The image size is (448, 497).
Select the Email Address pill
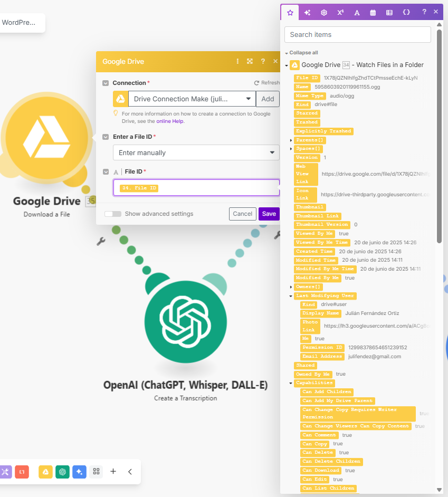(322, 357)
